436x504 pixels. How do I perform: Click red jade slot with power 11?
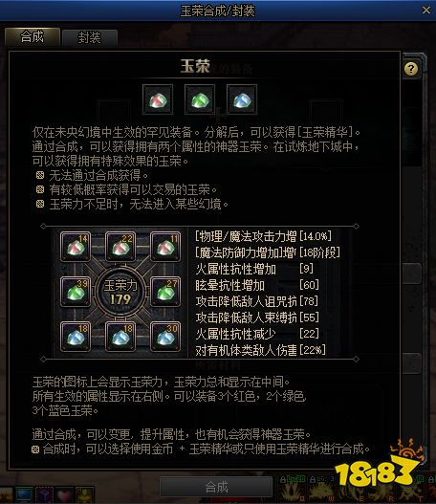(x=165, y=247)
